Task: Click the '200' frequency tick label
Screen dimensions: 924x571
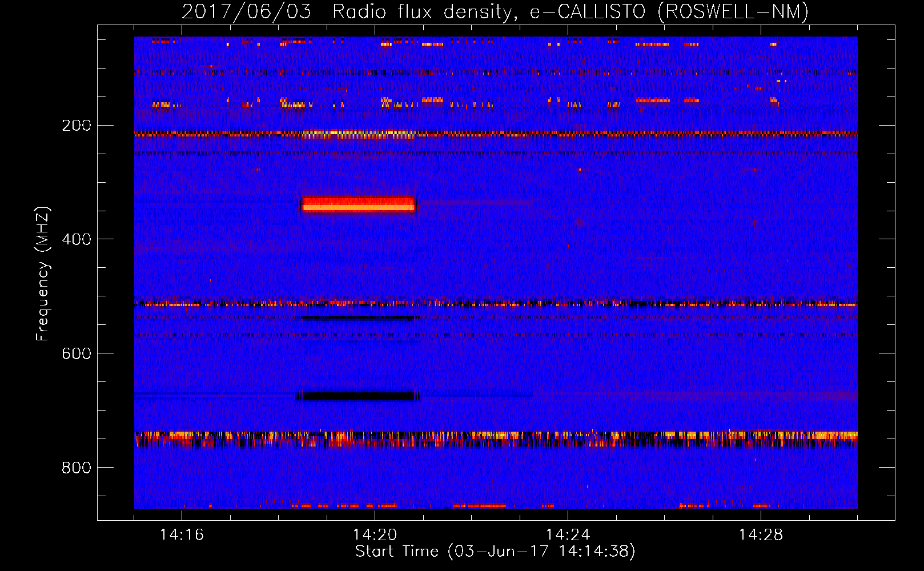Action: [x=77, y=126]
